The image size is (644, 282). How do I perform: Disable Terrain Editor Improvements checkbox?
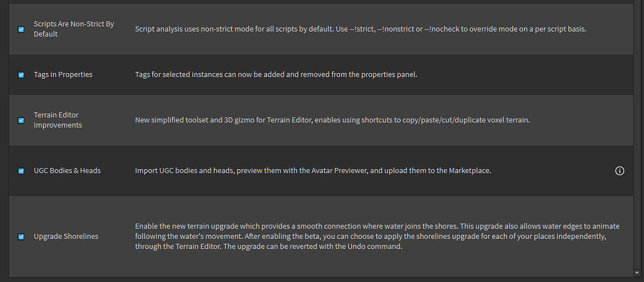coord(21,121)
